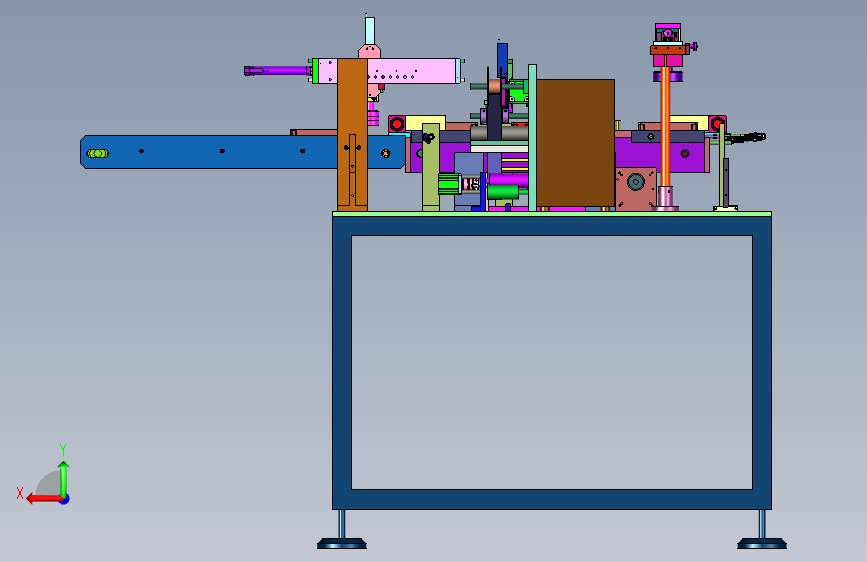Select the tall orange vertical column plate
This screenshot has height=562, width=867.
click(x=352, y=134)
